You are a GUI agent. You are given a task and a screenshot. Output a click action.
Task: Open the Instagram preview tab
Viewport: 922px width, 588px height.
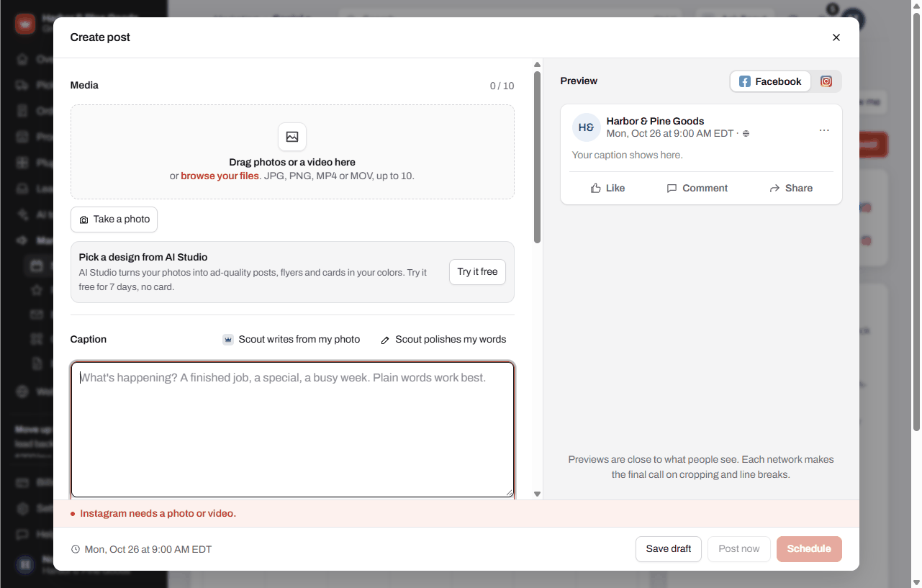tap(826, 81)
